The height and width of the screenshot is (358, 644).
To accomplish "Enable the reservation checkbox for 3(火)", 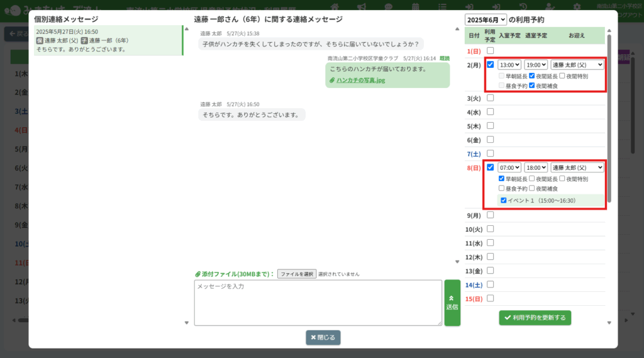I will [491, 98].
